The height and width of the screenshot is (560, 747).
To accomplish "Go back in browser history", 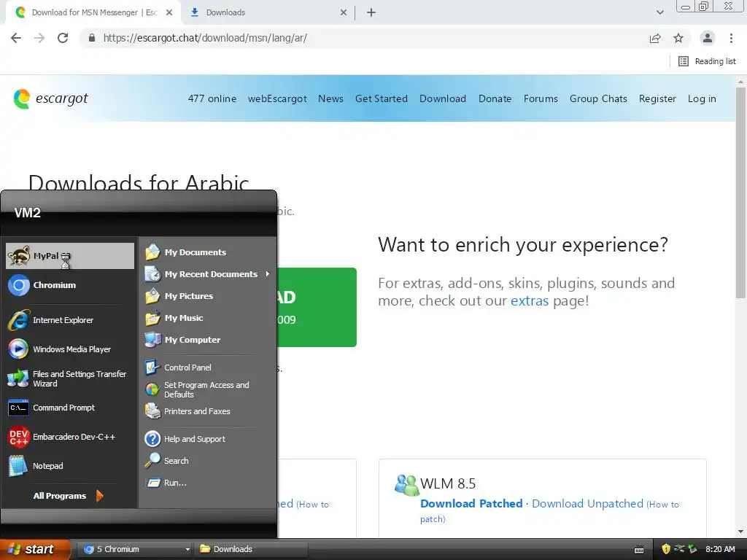I will tap(16, 38).
